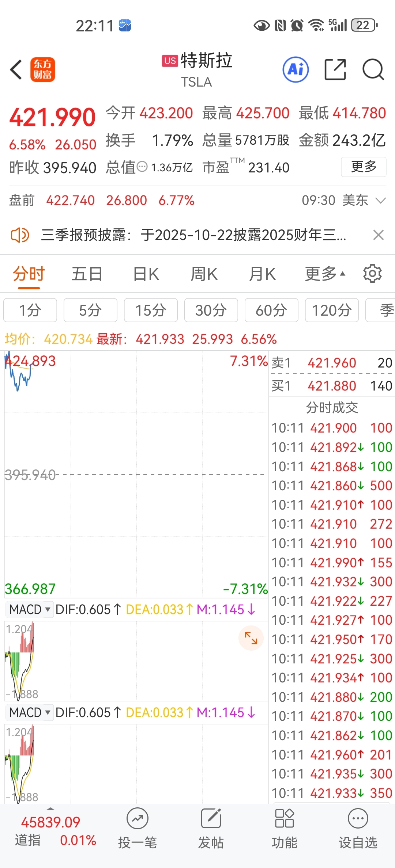Select the 5分 interval
395x868 pixels.
coord(90,310)
